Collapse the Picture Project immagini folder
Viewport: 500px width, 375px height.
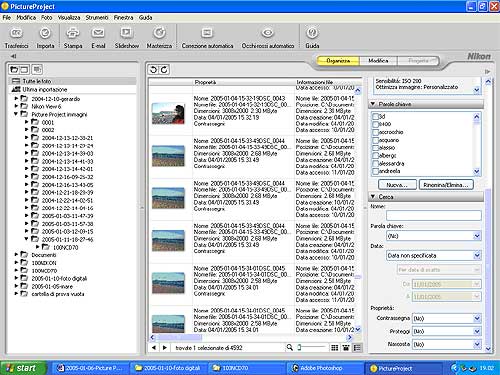pyautogui.click(x=16, y=114)
